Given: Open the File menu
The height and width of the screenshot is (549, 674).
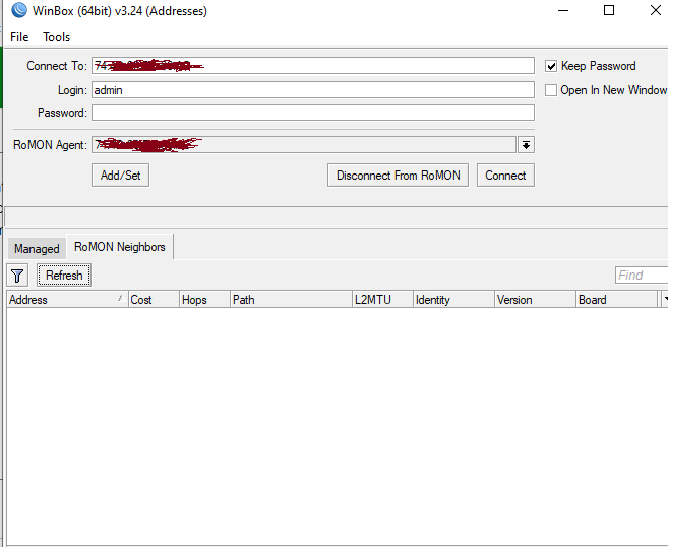Looking at the screenshot, I should [x=19, y=37].
